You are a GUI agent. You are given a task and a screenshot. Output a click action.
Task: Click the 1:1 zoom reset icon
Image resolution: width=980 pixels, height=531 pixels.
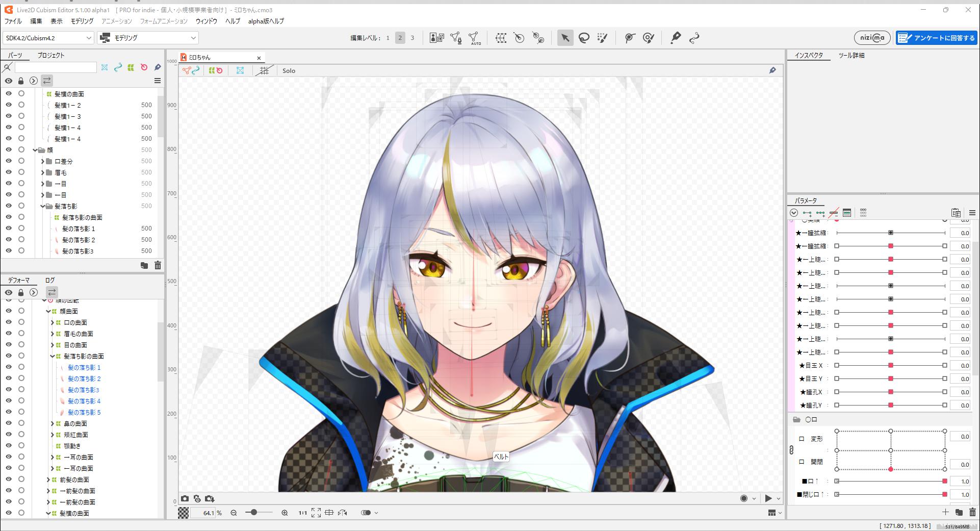click(x=302, y=513)
